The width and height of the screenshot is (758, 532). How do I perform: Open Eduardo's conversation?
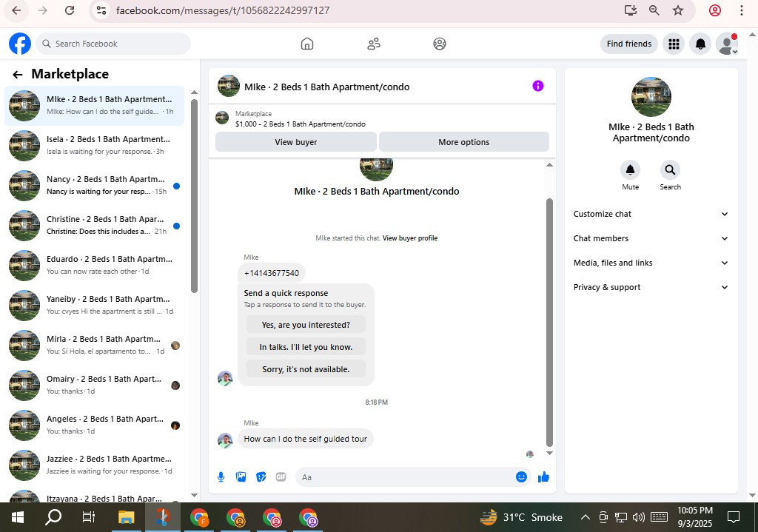(94, 266)
